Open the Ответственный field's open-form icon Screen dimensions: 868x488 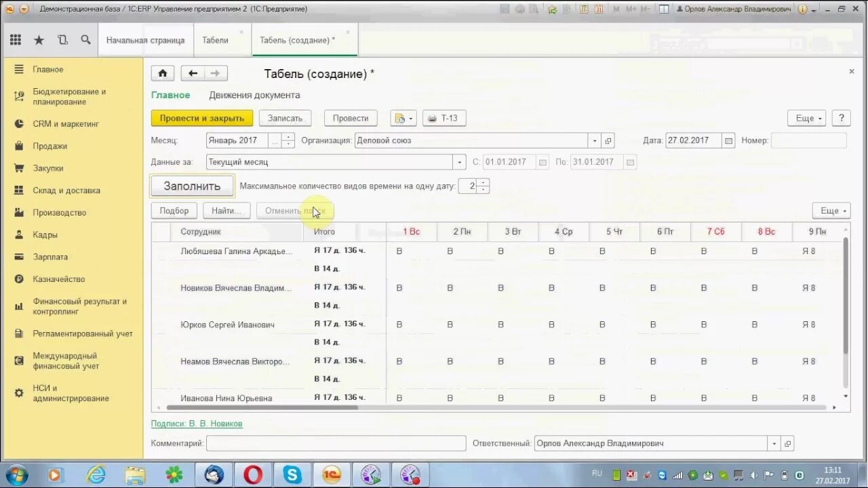(x=787, y=443)
